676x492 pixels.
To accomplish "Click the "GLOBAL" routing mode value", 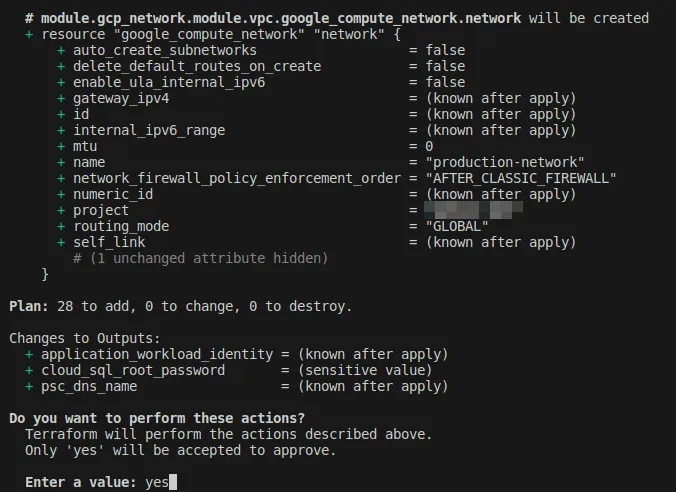I will pos(457,226).
